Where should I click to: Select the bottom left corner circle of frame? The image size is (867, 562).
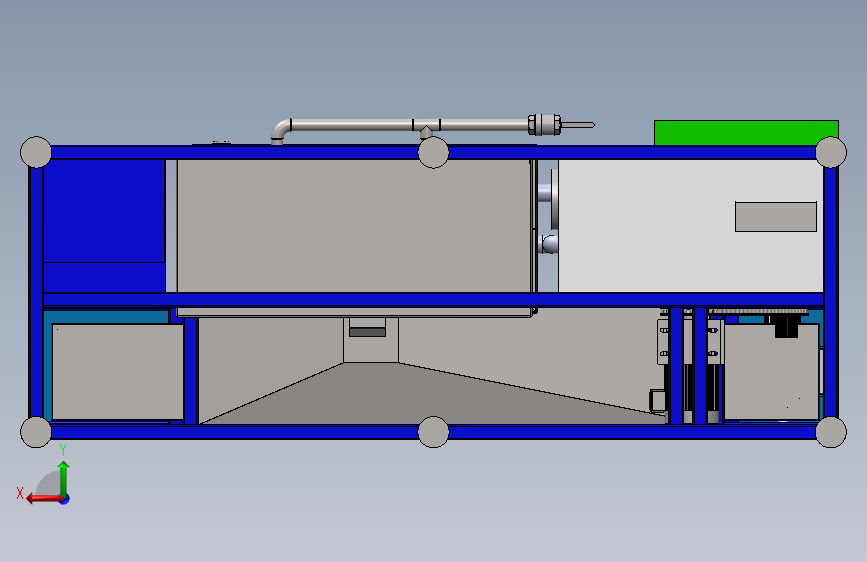[x=36, y=432]
